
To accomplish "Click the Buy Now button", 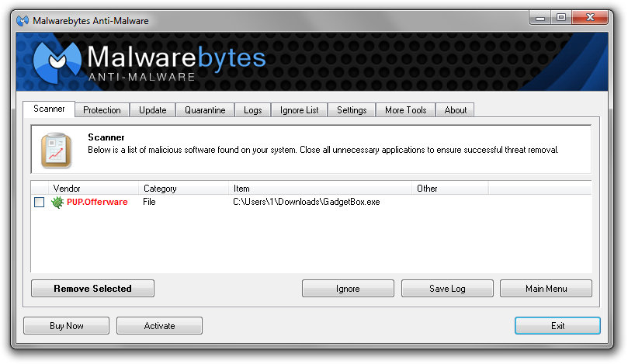I will (67, 325).
